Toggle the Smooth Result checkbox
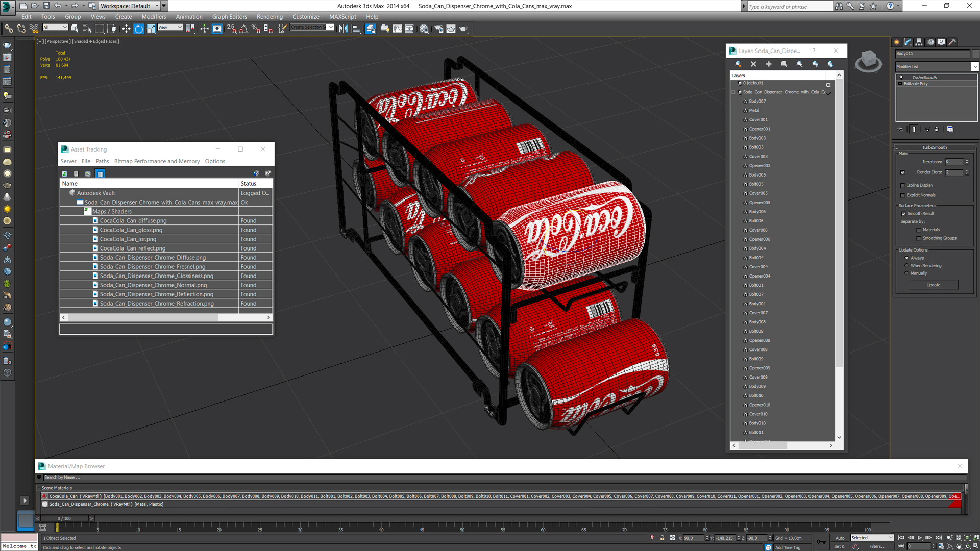The image size is (980, 551). (903, 214)
